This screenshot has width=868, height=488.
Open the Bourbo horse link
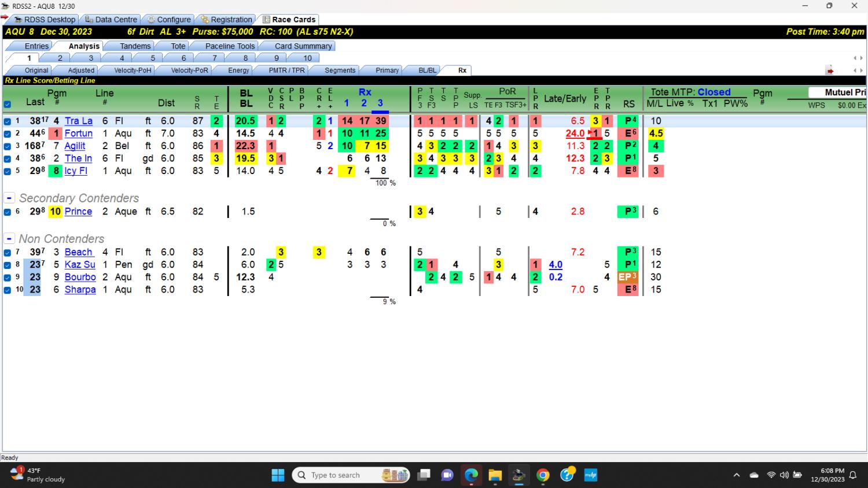point(80,277)
